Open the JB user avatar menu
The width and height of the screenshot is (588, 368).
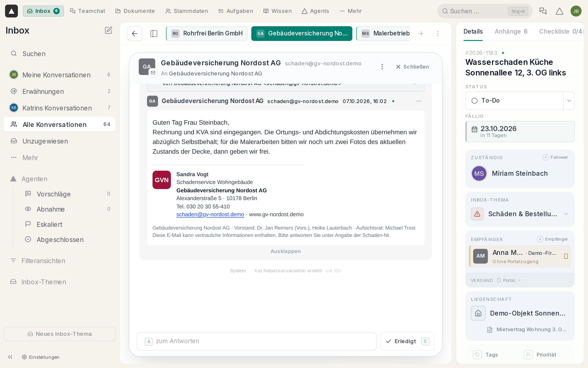point(576,11)
